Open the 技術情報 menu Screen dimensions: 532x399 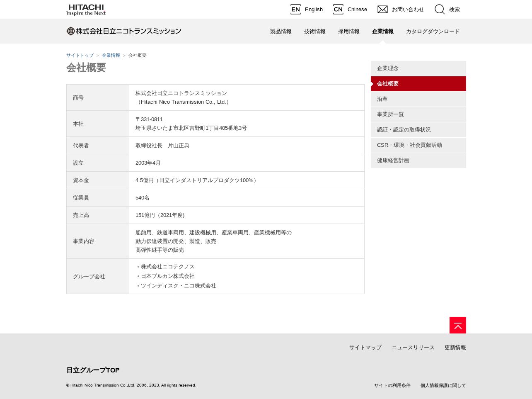[x=315, y=32]
